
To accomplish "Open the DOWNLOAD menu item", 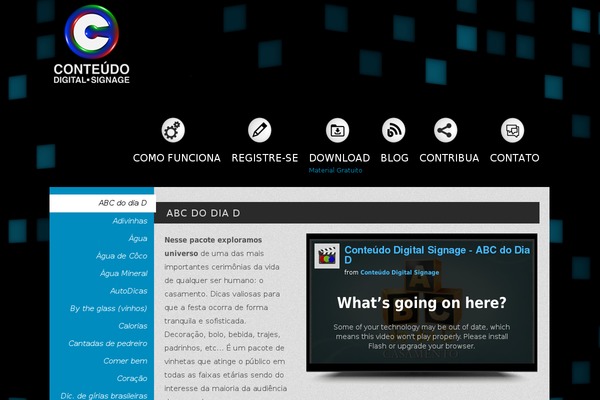I will tap(340, 158).
